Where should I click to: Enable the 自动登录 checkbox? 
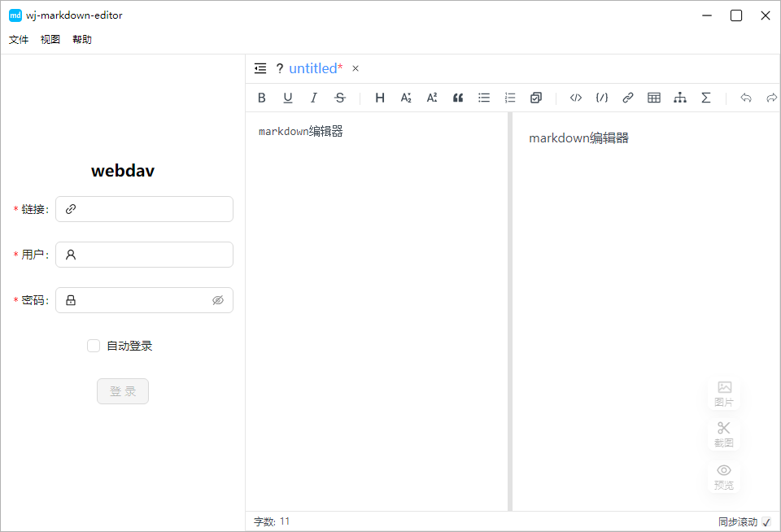click(x=94, y=345)
